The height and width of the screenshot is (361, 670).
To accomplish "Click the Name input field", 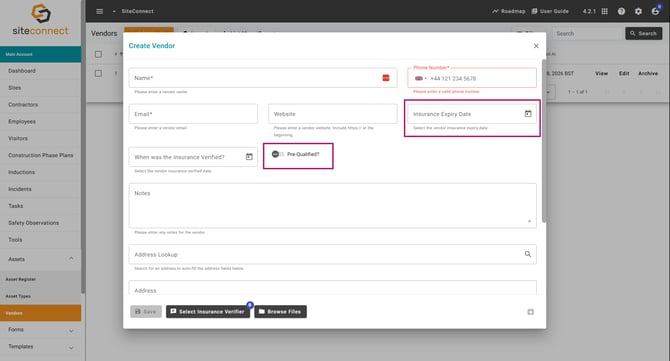I will point(263,78).
